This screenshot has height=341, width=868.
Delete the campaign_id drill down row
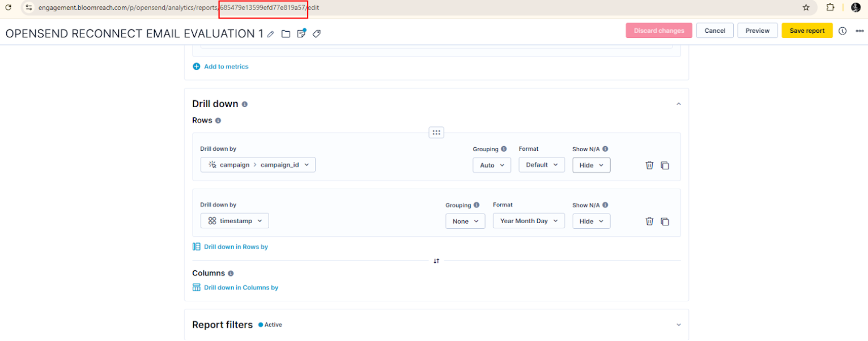coord(649,165)
